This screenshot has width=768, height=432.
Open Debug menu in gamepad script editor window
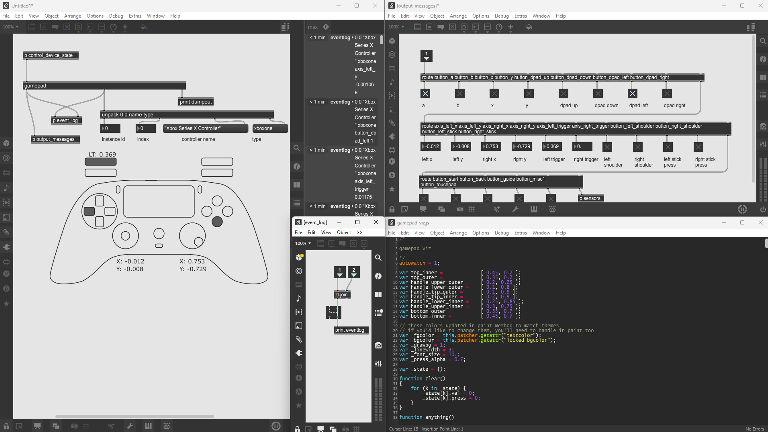(502, 233)
